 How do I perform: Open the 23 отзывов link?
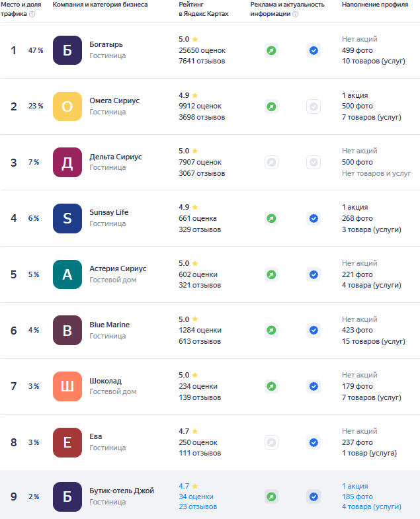coord(198,506)
